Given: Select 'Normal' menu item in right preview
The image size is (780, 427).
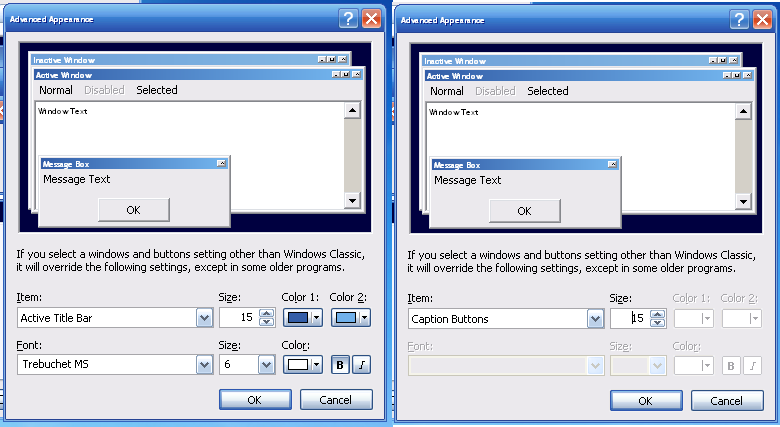Looking at the screenshot, I should (446, 91).
